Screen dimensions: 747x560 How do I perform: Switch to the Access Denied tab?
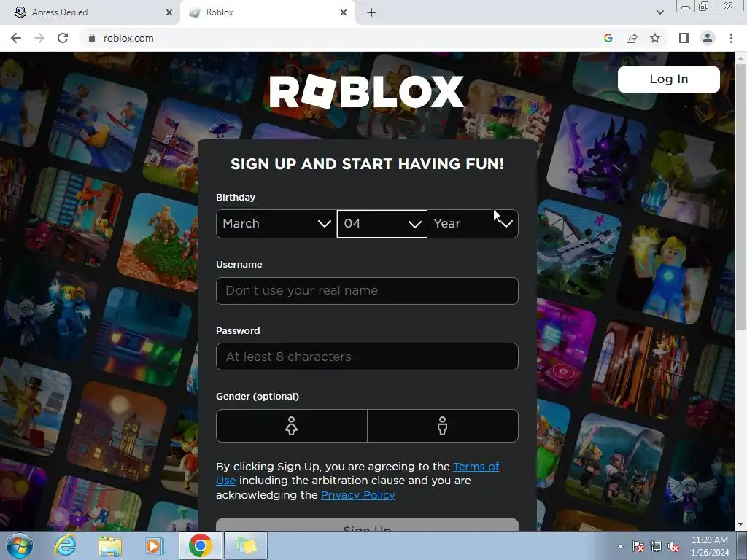[90, 12]
